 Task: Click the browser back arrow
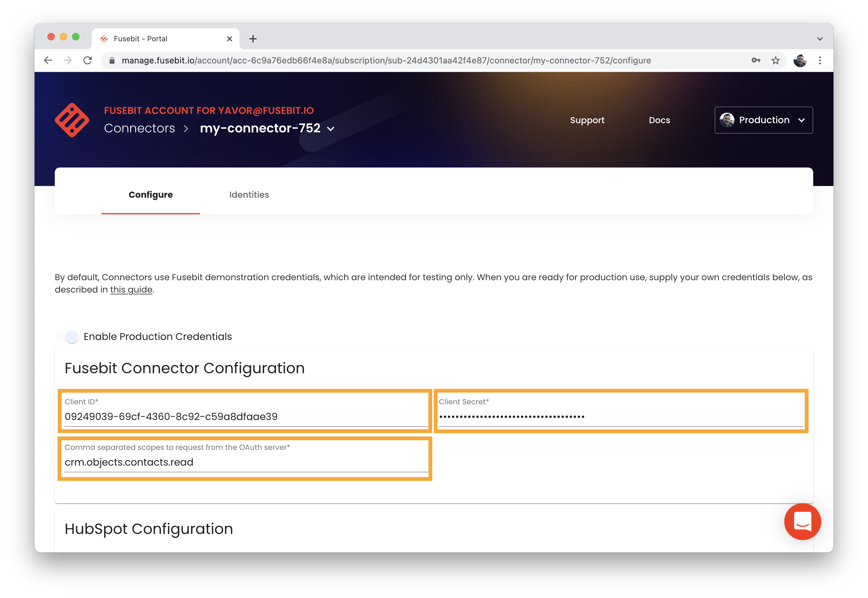[48, 60]
